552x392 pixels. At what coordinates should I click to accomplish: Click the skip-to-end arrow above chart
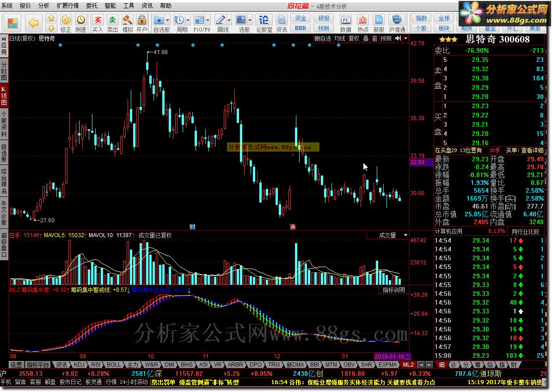click(x=398, y=38)
